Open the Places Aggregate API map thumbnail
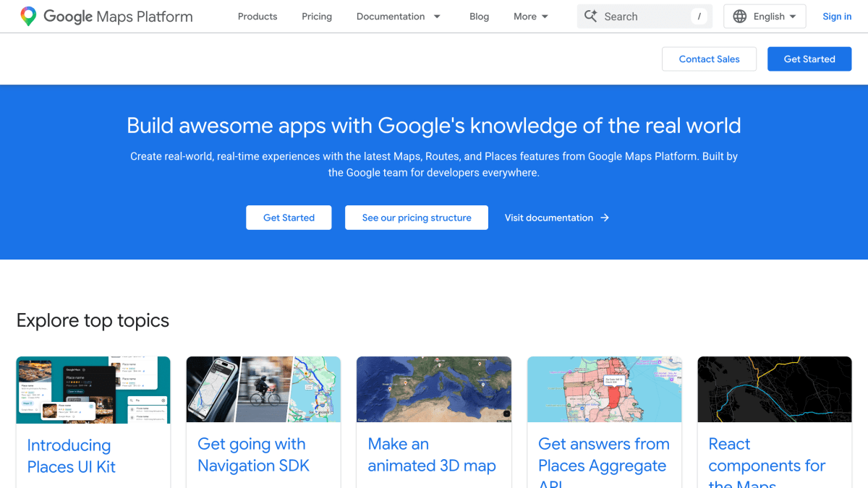868x488 pixels. coord(605,390)
